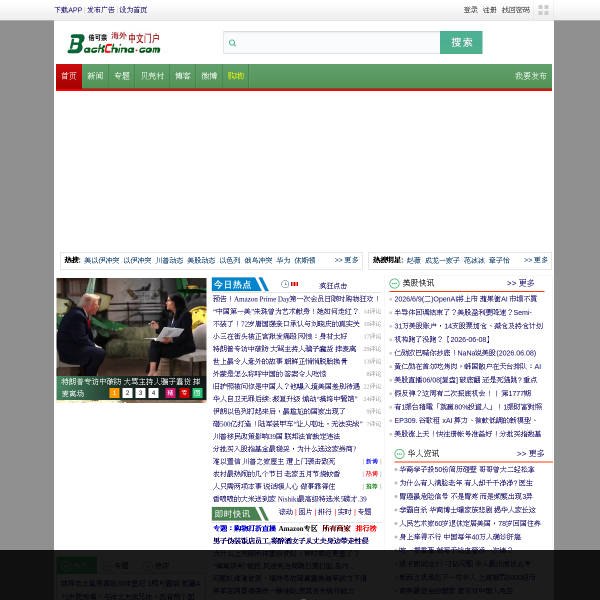Click hot-search tag 川普动态
This screenshot has height=600, width=600.
click(x=169, y=261)
